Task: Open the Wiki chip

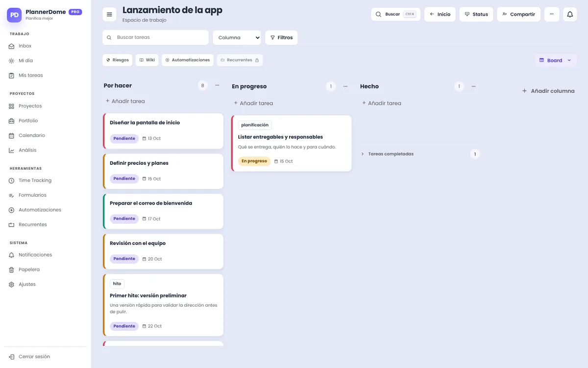Action: pos(147,60)
